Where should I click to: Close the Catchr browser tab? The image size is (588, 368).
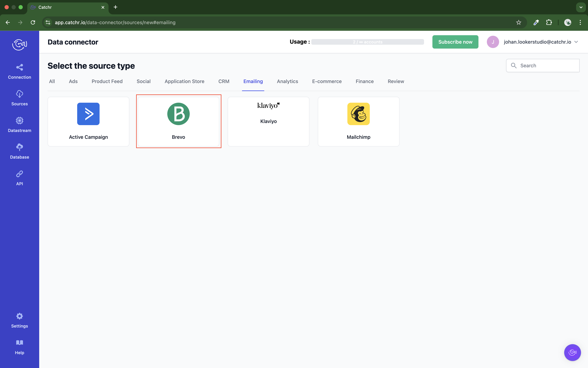[103, 7]
